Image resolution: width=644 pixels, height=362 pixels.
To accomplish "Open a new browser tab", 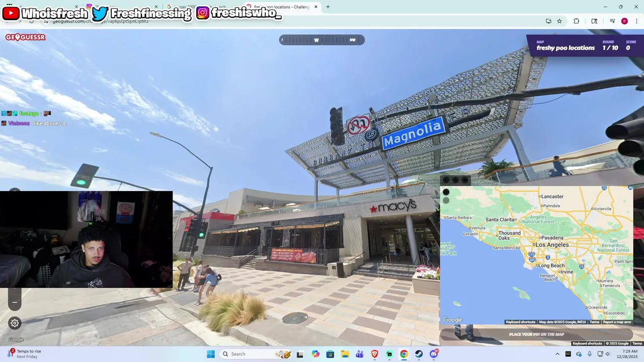I will coord(328,7).
